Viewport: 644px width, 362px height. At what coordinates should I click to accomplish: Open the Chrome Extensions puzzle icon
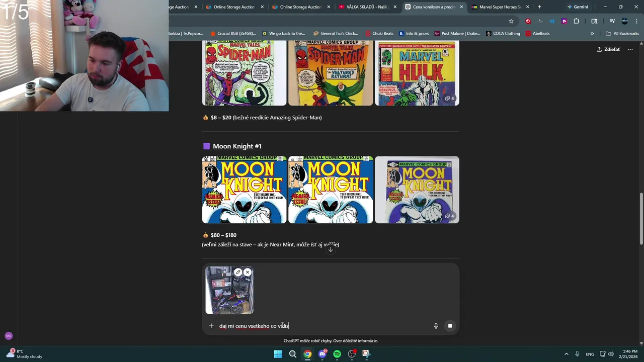pyautogui.click(x=576, y=21)
